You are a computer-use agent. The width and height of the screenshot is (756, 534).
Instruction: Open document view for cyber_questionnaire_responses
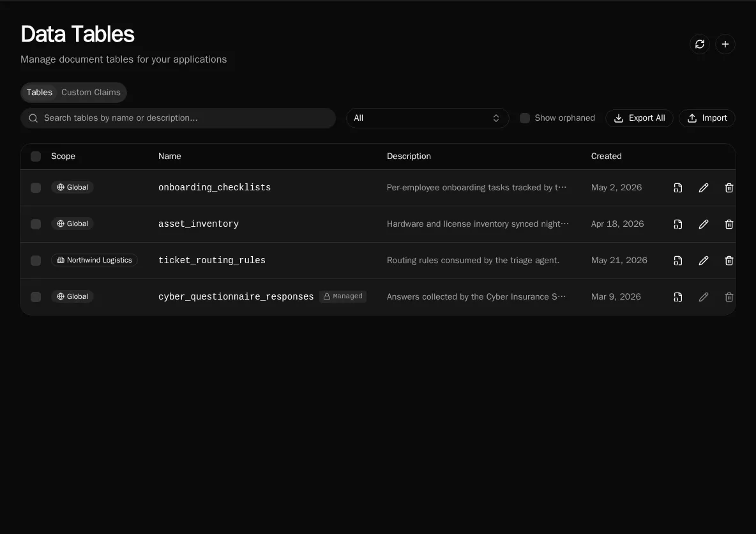coord(678,297)
